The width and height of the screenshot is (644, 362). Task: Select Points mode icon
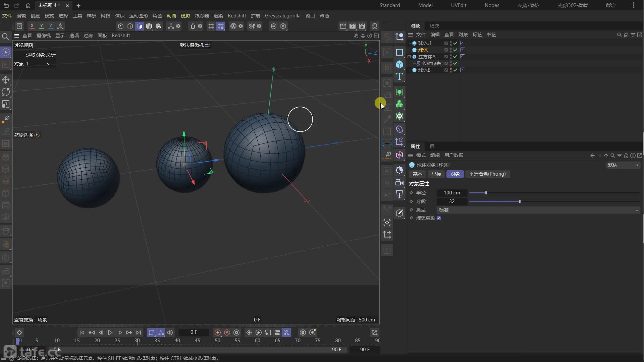[121, 26]
